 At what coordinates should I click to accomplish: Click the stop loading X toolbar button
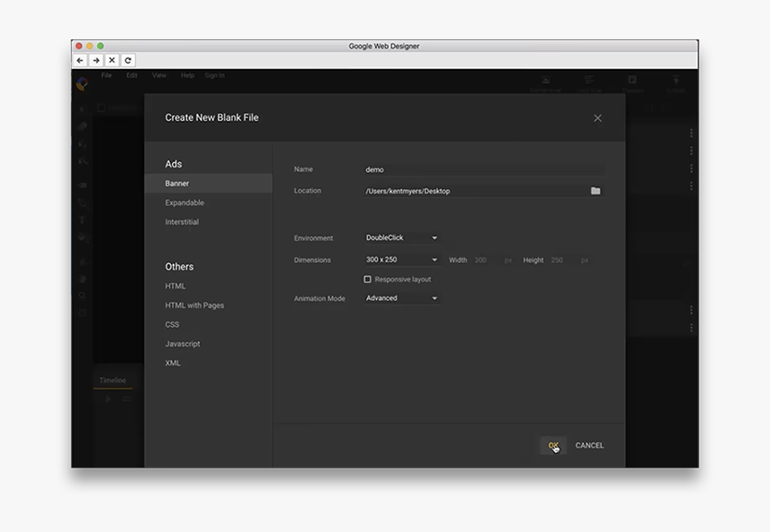112,60
